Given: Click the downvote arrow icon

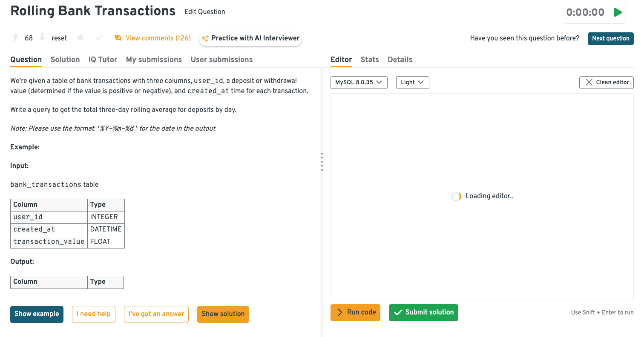Looking at the screenshot, I should pos(42,38).
